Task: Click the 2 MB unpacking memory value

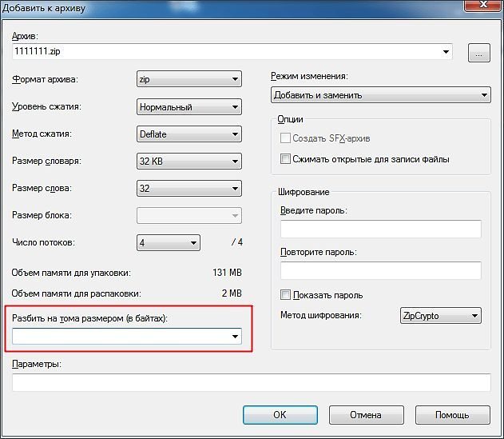Action: pos(232,293)
